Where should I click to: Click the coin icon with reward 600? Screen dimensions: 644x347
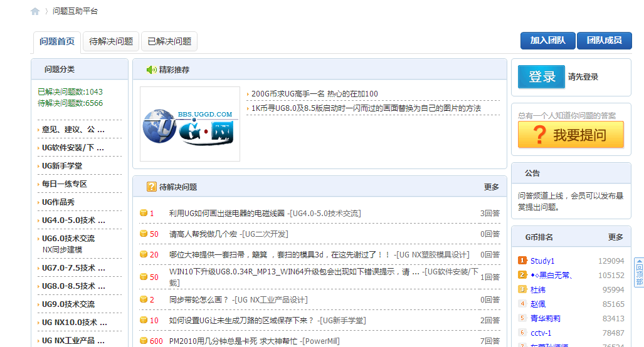[144, 341]
